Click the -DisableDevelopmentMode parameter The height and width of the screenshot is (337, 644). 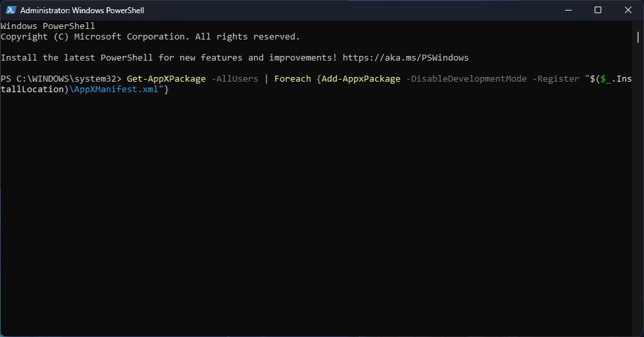pos(466,79)
